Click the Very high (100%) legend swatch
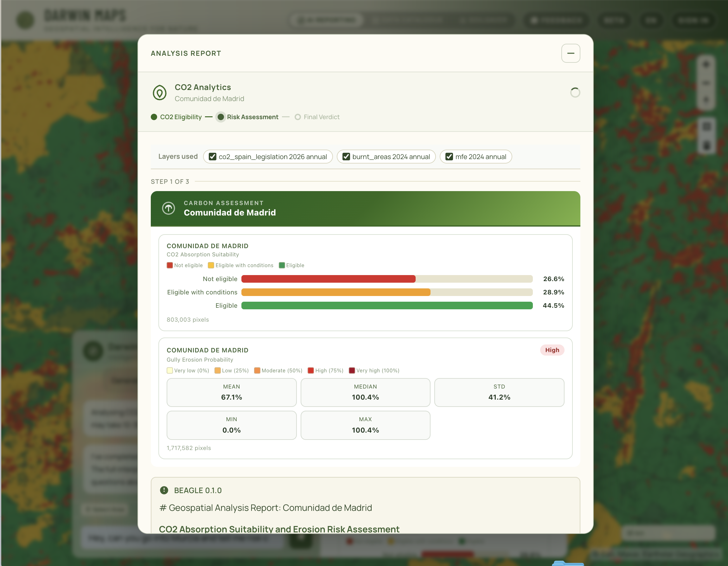The width and height of the screenshot is (728, 566). tap(352, 371)
